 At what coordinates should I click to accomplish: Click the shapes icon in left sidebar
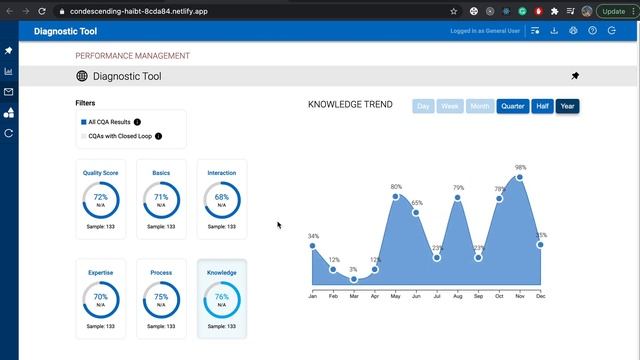[9, 113]
